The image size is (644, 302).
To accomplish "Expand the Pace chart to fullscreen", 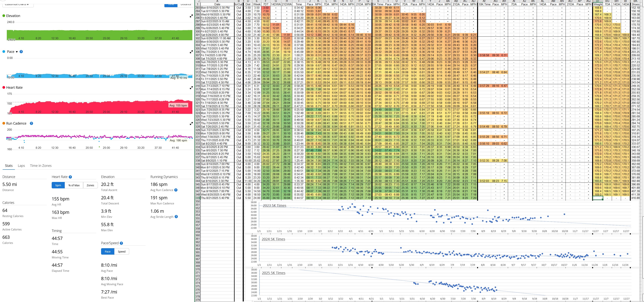I will (x=191, y=52).
